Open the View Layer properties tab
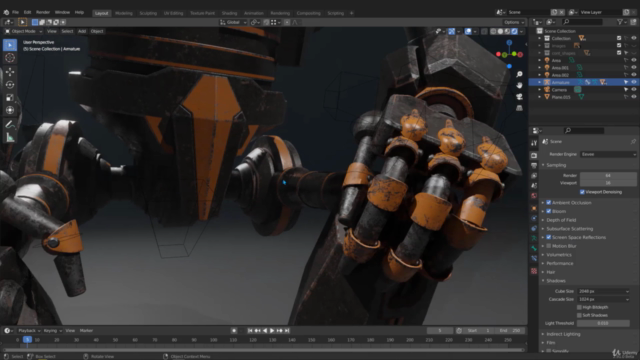The width and height of the screenshot is (640, 360). 534,176
